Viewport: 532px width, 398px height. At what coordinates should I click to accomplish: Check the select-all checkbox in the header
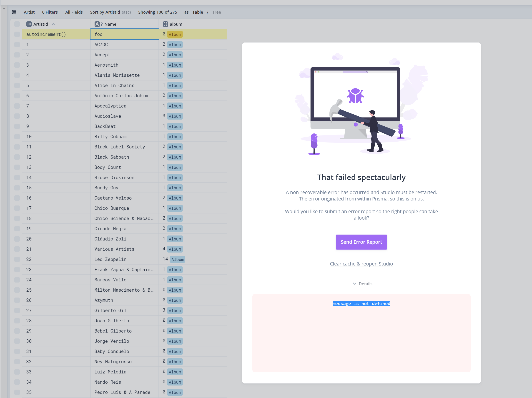point(17,24)
